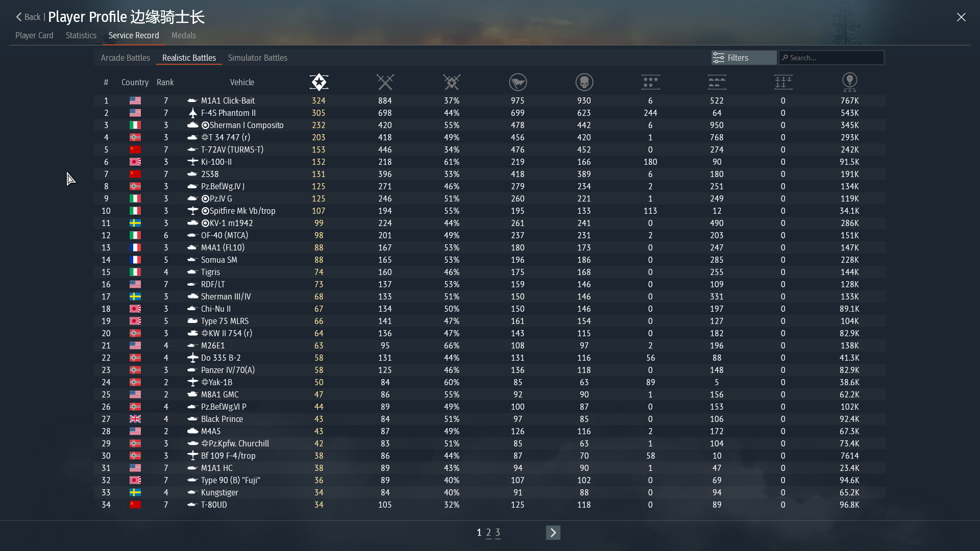This screenshot has width=980, height=551.
Task: Select the Panzer IV/70(A) row
Action: point(490,370)
